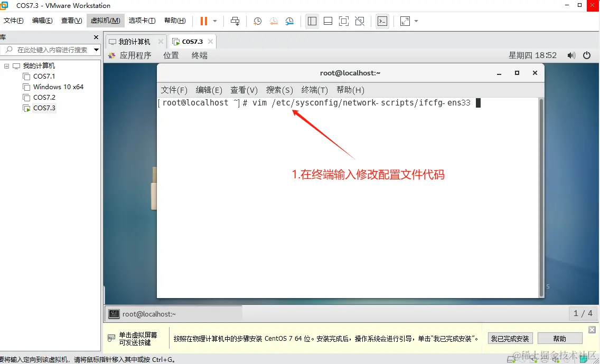Take a snapshot with the clock icon
This screenshot has height=364, width=600.
(258, 21)
